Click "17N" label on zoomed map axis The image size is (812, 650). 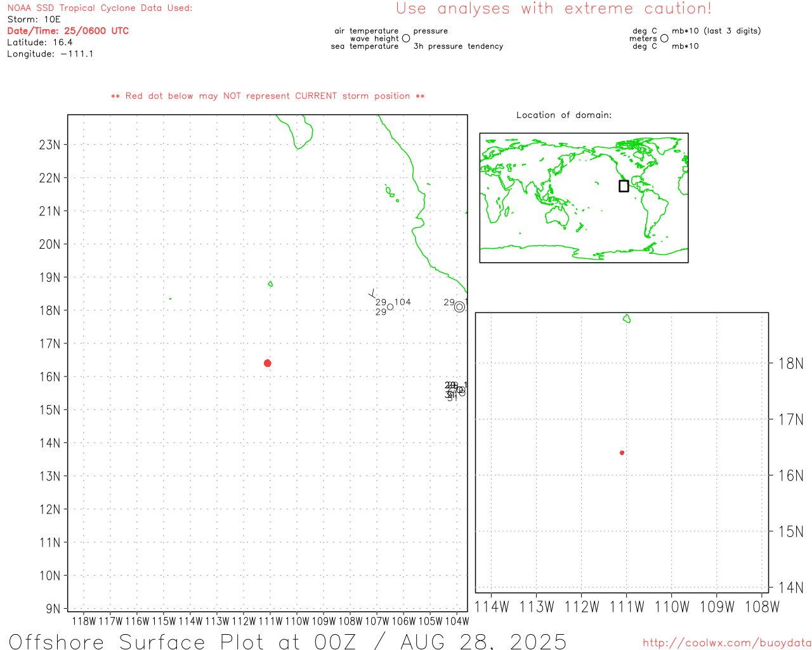point(791,420)
